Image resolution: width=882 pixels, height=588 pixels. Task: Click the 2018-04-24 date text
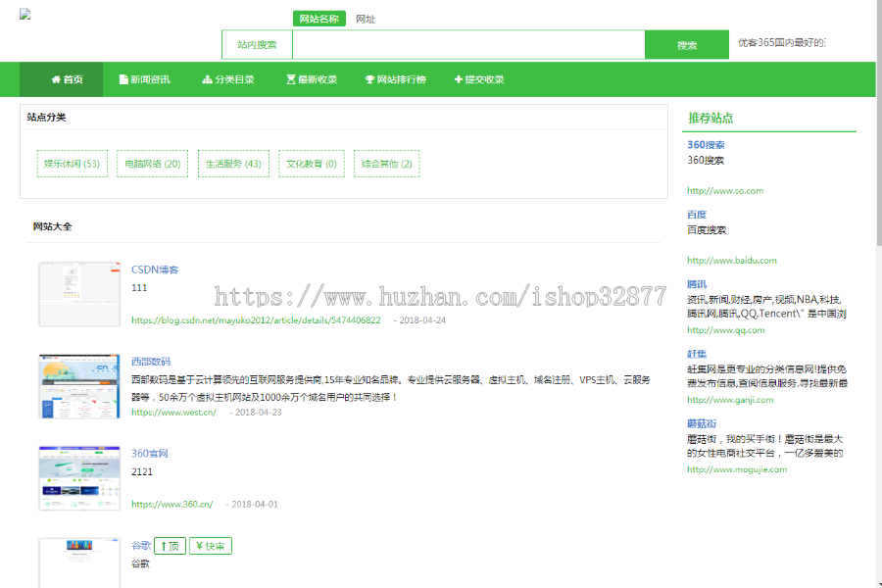tap(422, 320)
